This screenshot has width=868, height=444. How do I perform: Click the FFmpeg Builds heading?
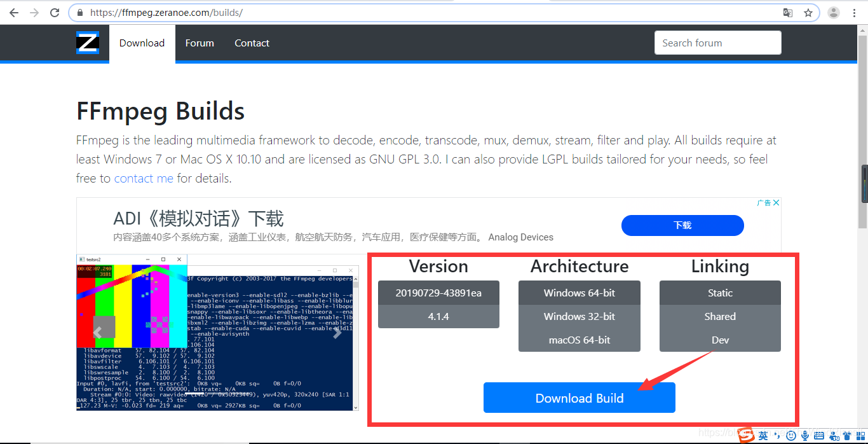click(x=161, y=111)
